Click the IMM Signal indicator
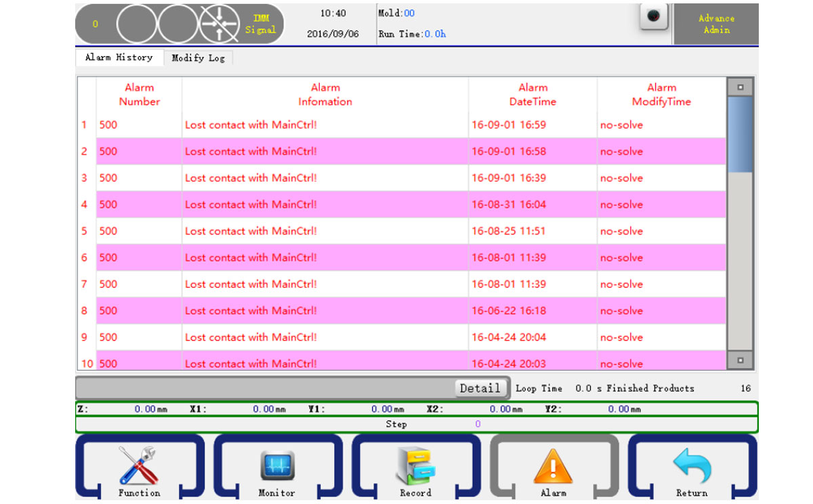 260,24
